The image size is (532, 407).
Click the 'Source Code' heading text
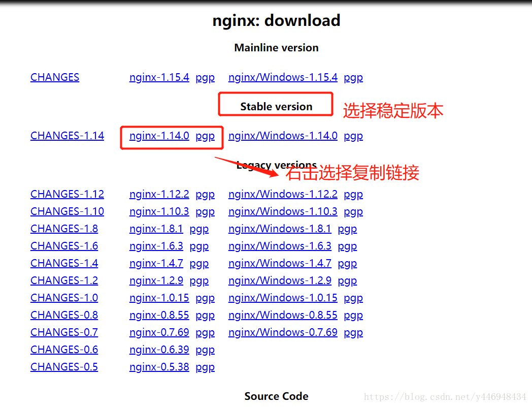276,396
